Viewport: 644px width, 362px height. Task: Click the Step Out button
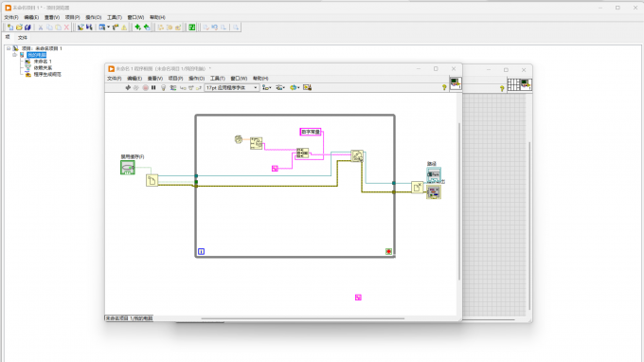(199, 87)
